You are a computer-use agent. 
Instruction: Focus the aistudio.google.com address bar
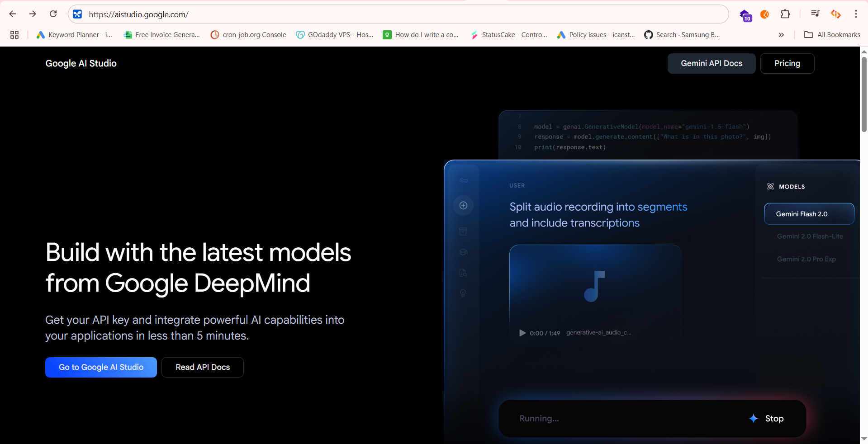[x=398, y=14]
